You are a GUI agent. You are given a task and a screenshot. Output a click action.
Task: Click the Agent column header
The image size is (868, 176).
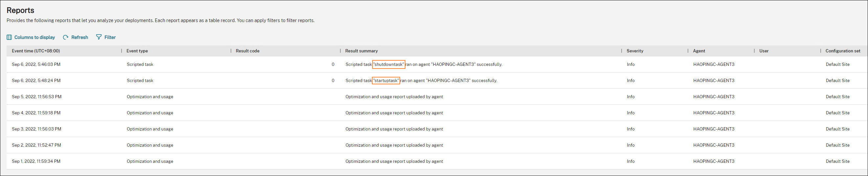click(x=699, y=51)
